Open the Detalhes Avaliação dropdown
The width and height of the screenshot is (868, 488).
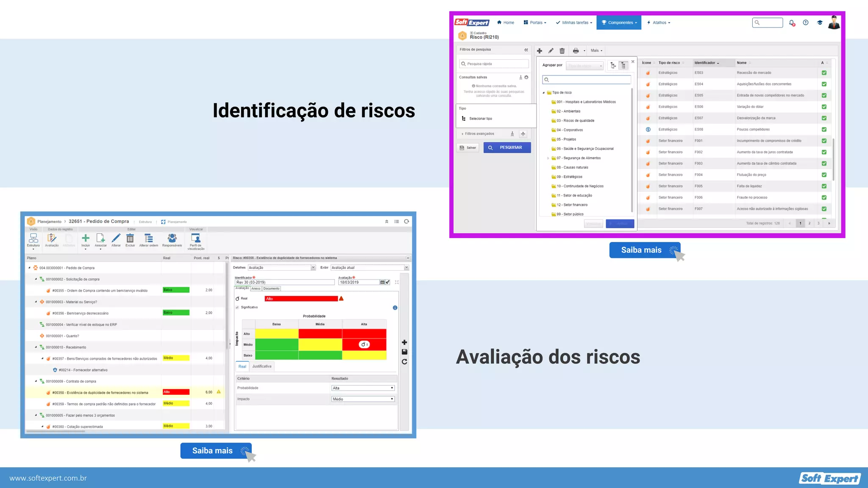(282, 268)
